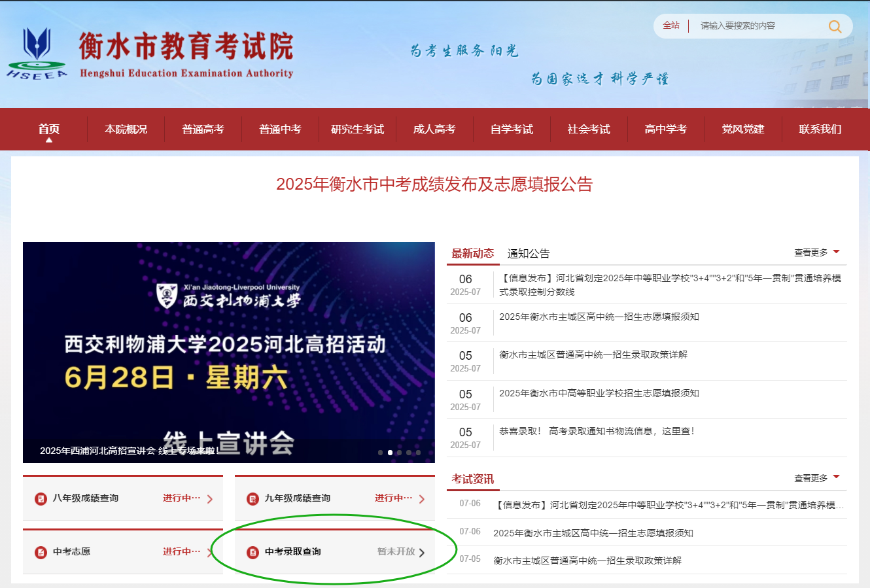Expand 查看更多 in the 考试资讯 section
Viewport: 870px width, 588px height.
816,478
